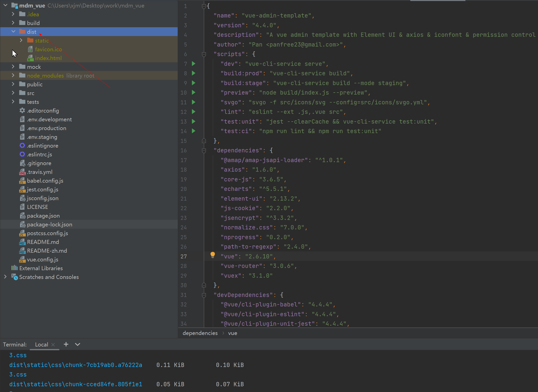Screen dimensions: 538x392
Task: Open terminal sessions dropdown arrow
Action: [x=78, y=344]
